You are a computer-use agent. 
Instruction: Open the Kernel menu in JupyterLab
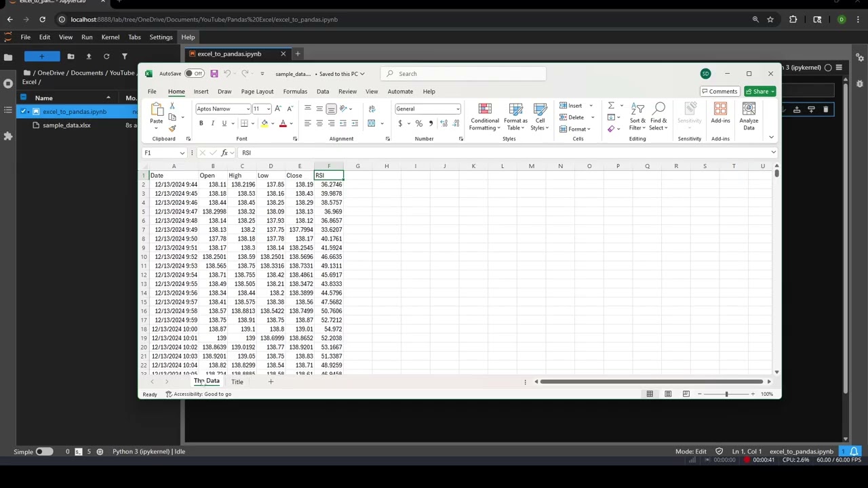[111, 37]
